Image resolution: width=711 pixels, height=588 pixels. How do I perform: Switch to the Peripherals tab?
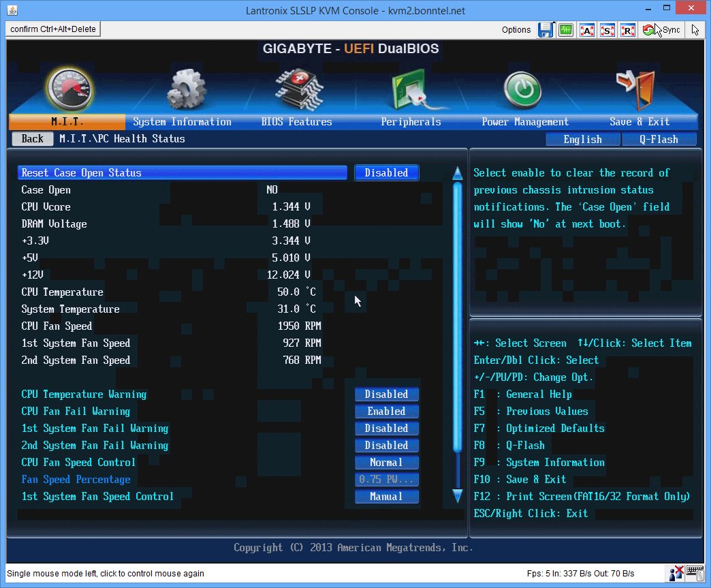(411, 122)
